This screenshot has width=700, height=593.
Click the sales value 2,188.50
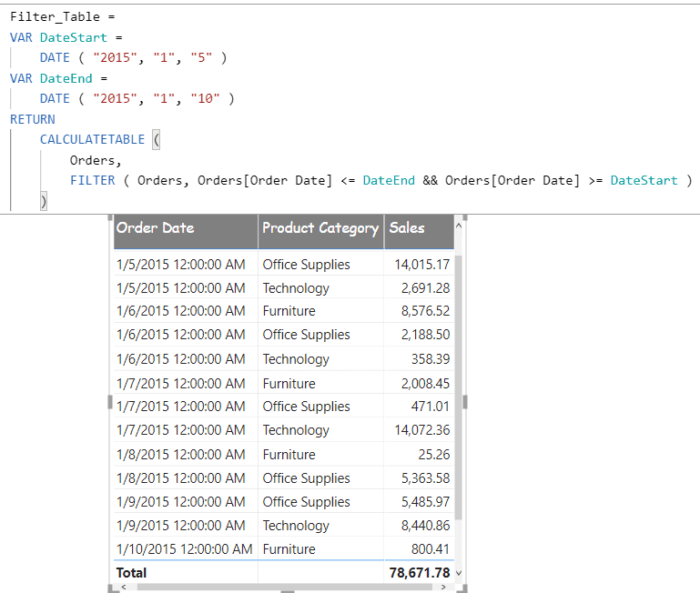click(425, 335)
